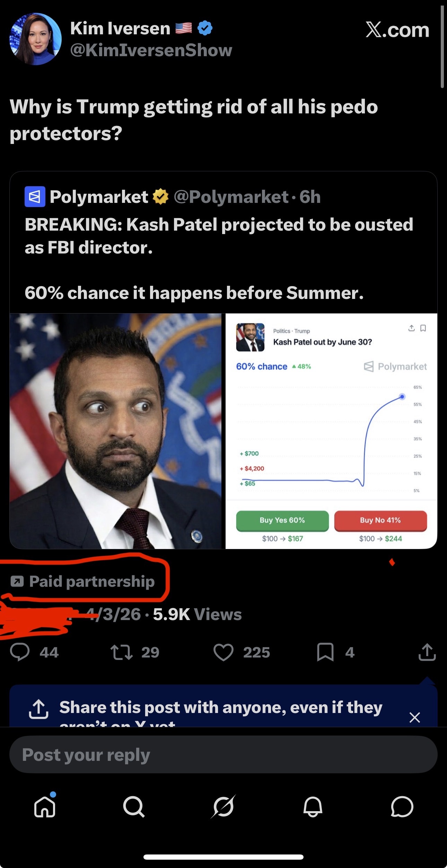Bookmark this post
Image resolution: width=447 pixels, height=868 pixels.
click(325, 652)
